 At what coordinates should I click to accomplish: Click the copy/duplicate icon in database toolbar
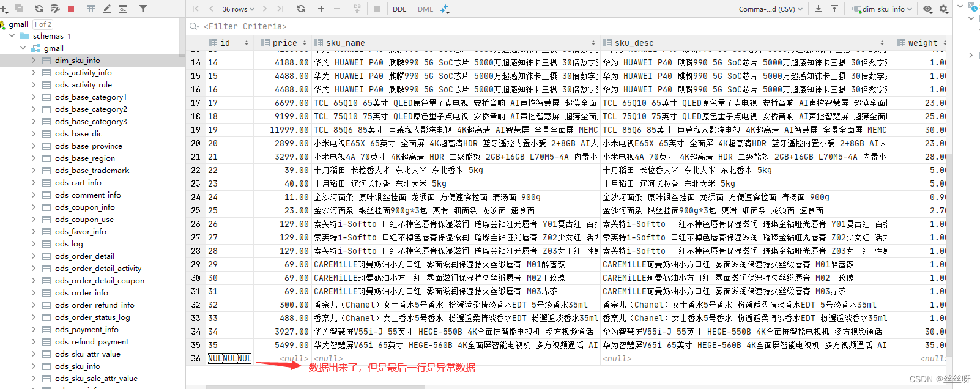[19, 9]
